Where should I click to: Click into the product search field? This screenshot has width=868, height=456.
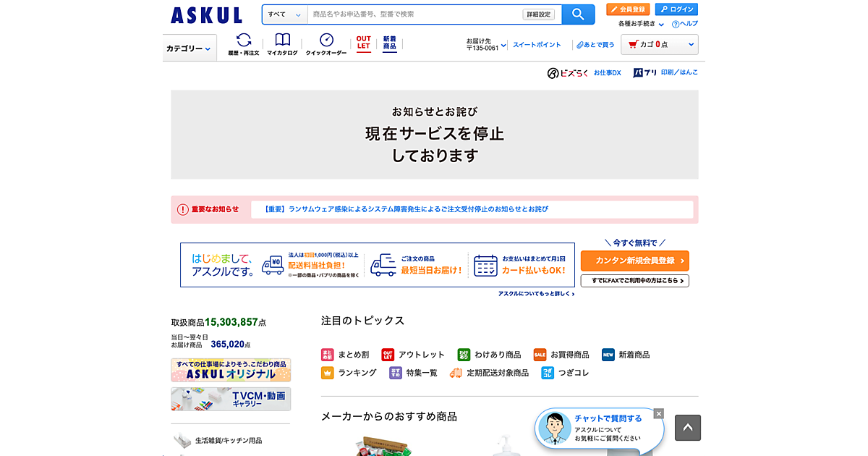(x=414, y=14)
